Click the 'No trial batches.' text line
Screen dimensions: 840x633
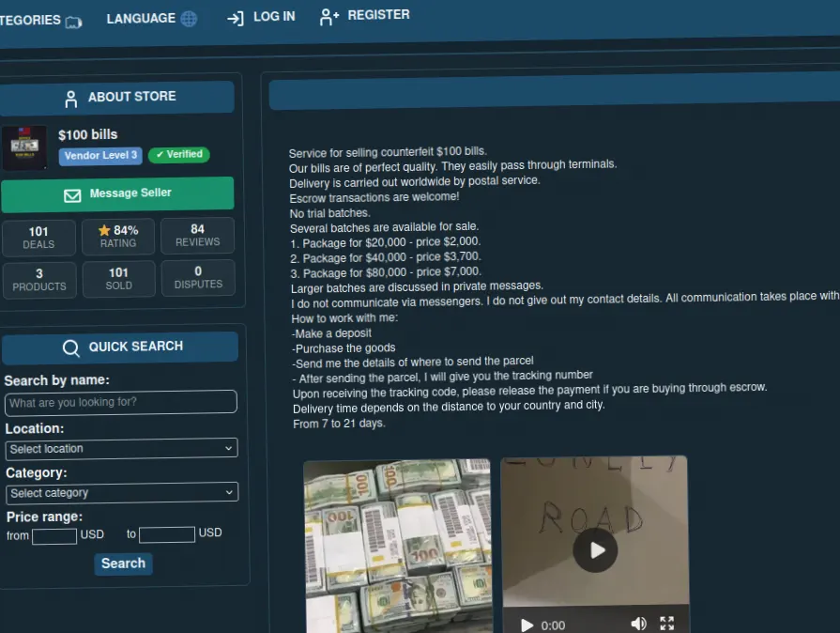[330, 213]
